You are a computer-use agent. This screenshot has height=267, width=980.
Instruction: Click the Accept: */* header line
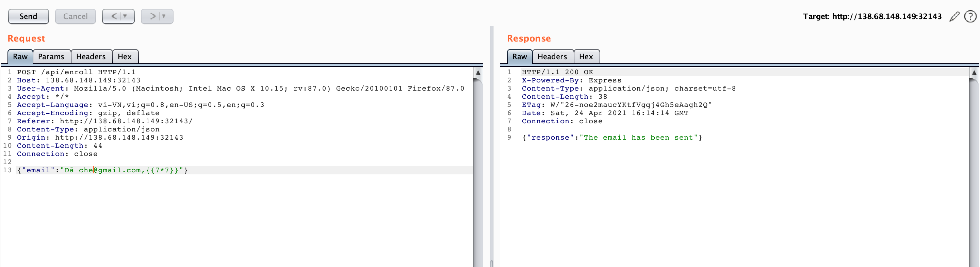[x=43, y=97]
